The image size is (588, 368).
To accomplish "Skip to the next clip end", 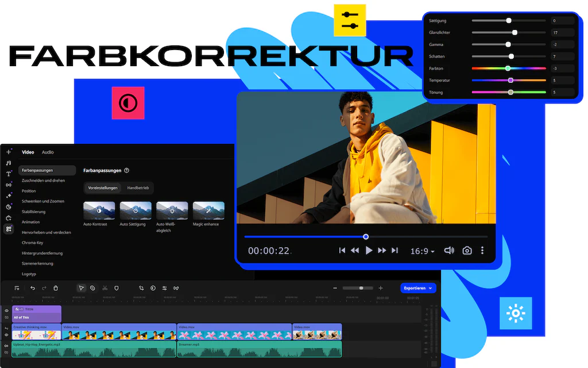I will 395,251.
